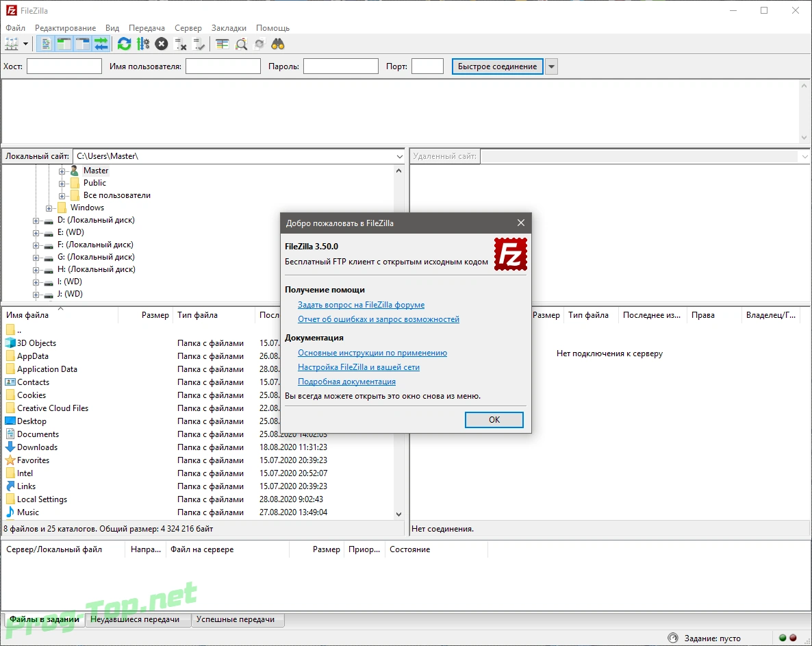Open Подробная документация link

pyautogui.click(x=346, y=382)
